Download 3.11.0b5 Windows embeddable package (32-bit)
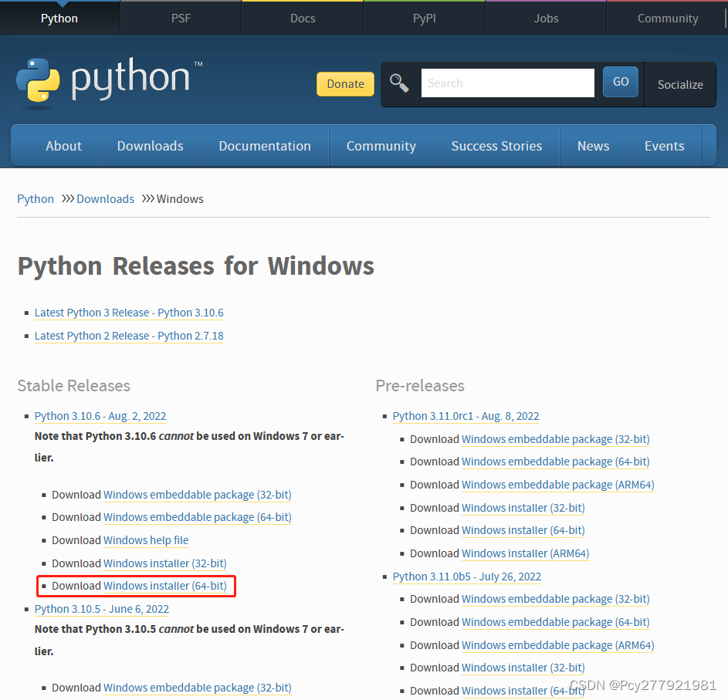The width and height of the screenshot is (728, 700). pyautogui.click(x=556, y=599)
